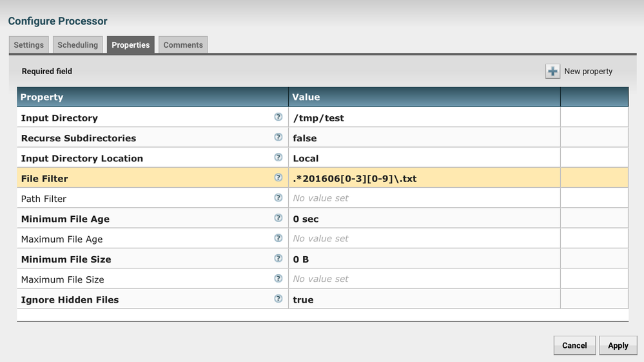The image size is (644, 362).
Task: Open help icon for Maximum File Age
Action: click(278, 237)
